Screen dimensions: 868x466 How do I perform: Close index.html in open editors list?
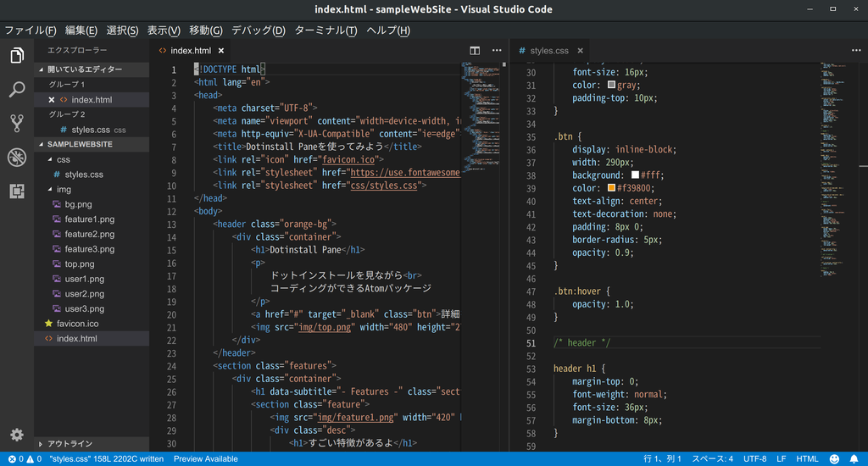coord(52,100)
